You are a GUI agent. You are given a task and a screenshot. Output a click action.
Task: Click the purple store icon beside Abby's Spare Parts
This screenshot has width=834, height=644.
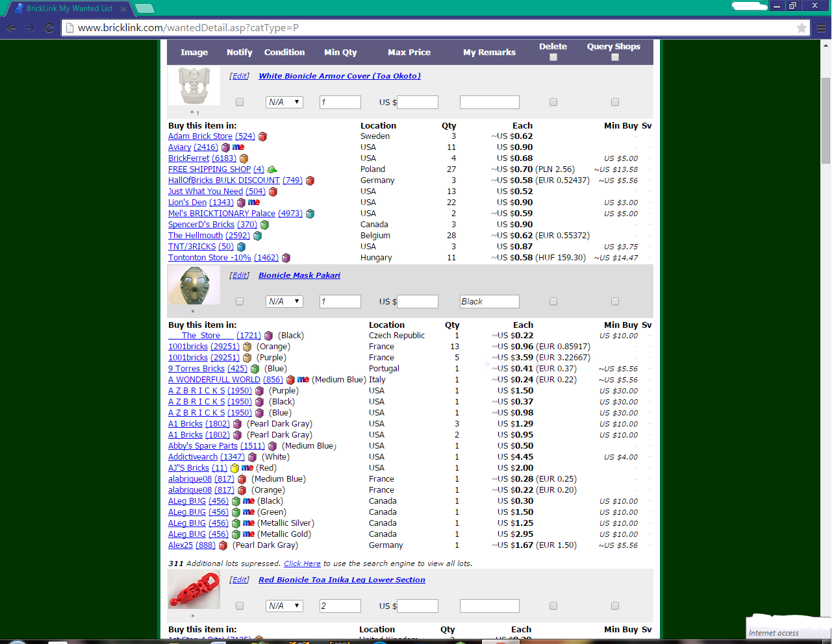coord(273,446)
